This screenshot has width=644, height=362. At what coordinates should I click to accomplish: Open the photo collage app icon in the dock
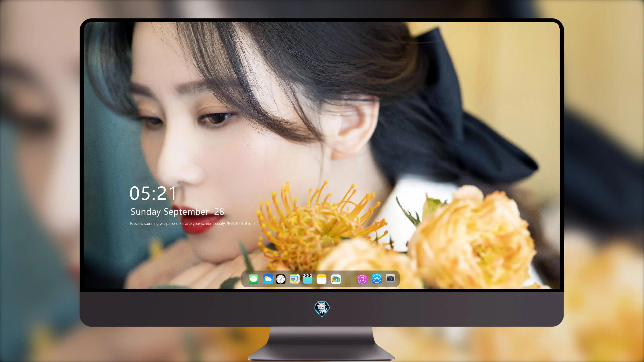[336, 279]
